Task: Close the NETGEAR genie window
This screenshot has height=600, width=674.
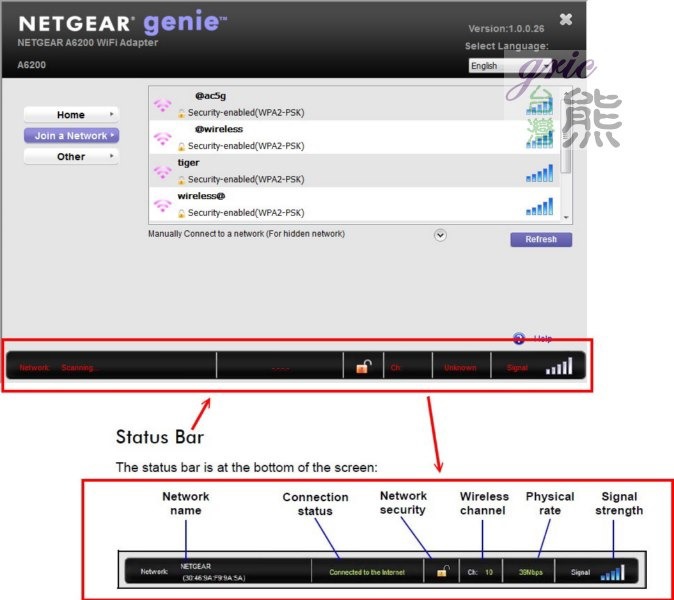Action: [x=566, y=19]
